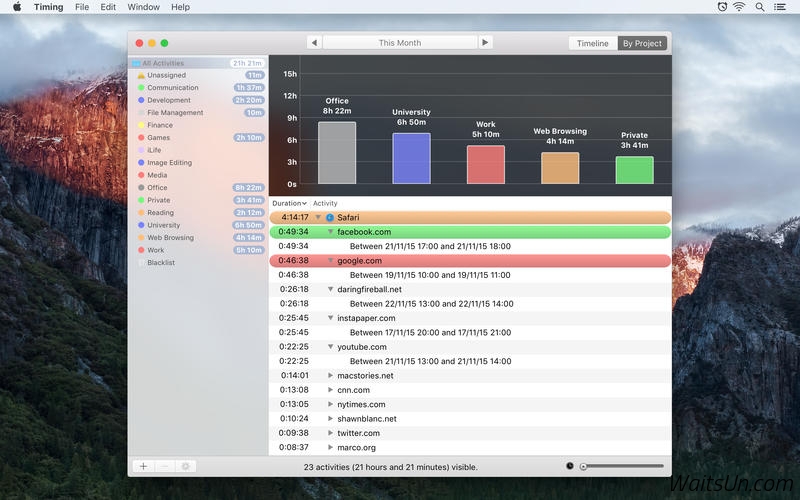Click the Finance yellow dot
Viewport: 800px width, 500px height.
[x=141, y=125]
